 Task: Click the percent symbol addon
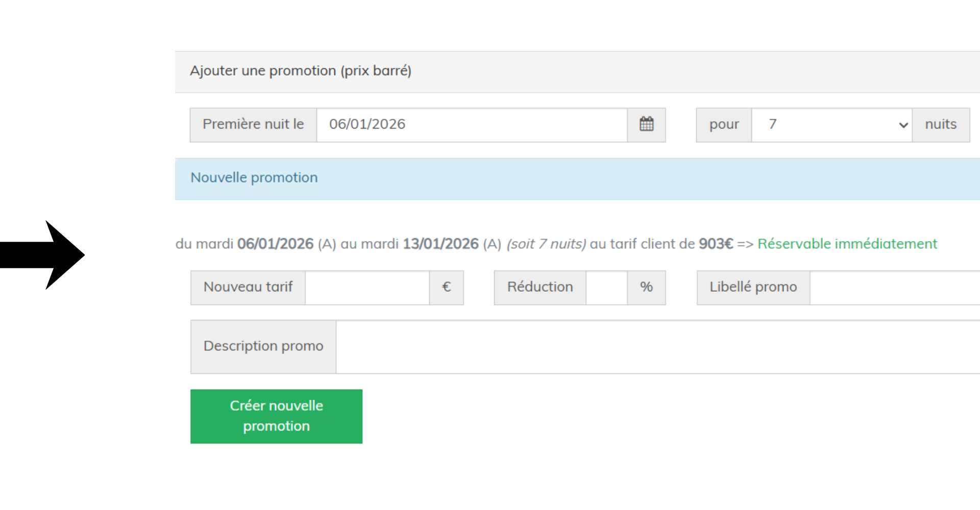coord(646,288)
